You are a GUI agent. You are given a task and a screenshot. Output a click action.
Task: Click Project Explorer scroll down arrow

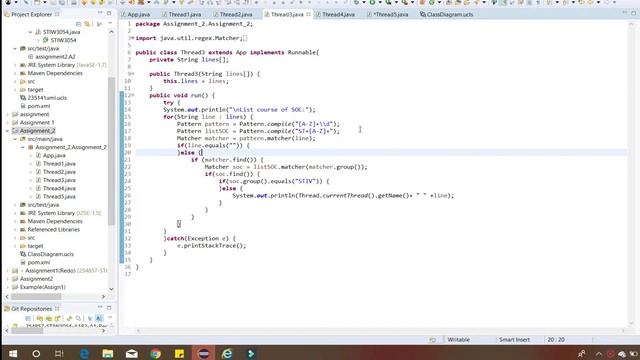point(111,289)
